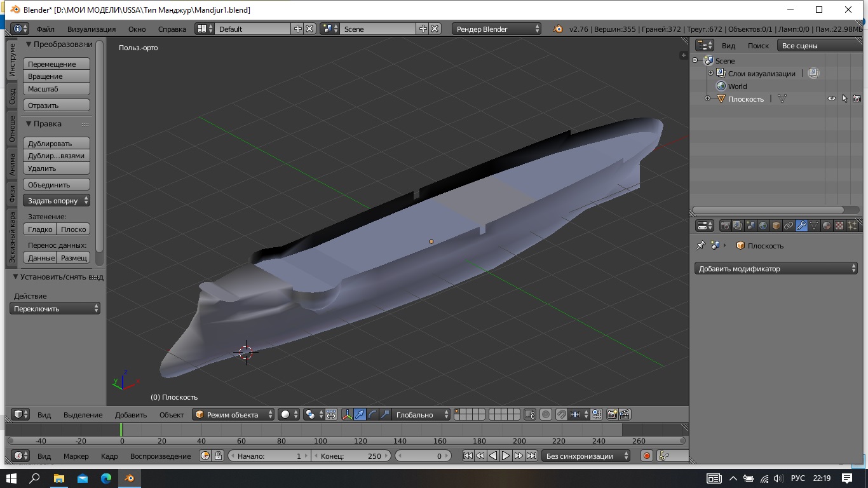Toggle visibility eye for Плоскость object
Viewport: 868px width, 488px height.
(x=831, y=98)
